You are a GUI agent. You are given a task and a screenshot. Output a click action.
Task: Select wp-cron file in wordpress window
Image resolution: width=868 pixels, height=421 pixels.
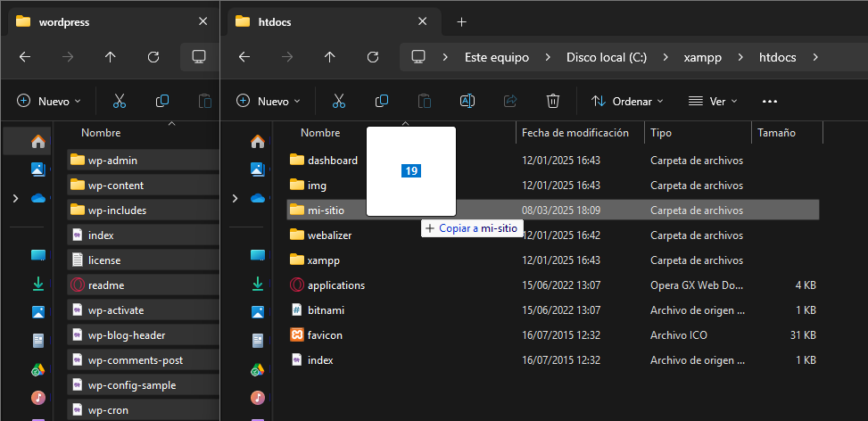144,410
